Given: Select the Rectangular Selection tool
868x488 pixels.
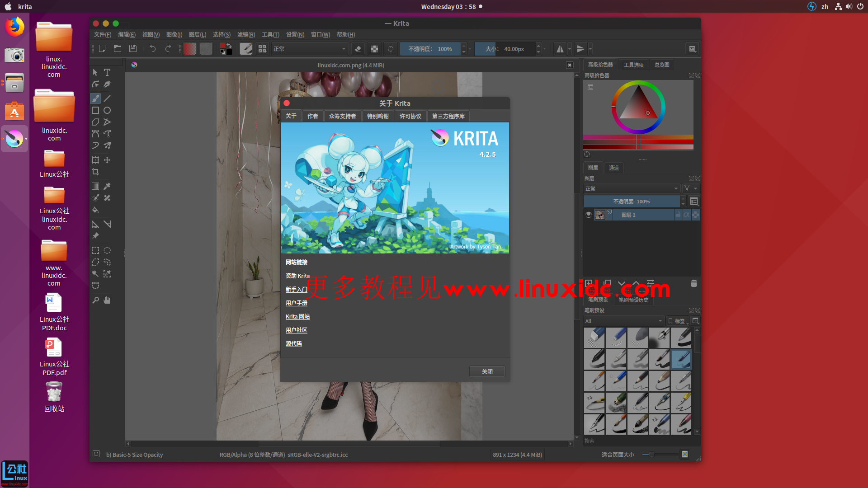Looking at the screenshot, I should click(95, 250).
